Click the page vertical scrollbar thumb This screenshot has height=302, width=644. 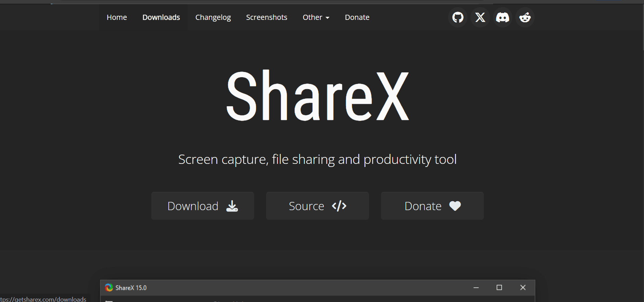click(x=643, y=27)
